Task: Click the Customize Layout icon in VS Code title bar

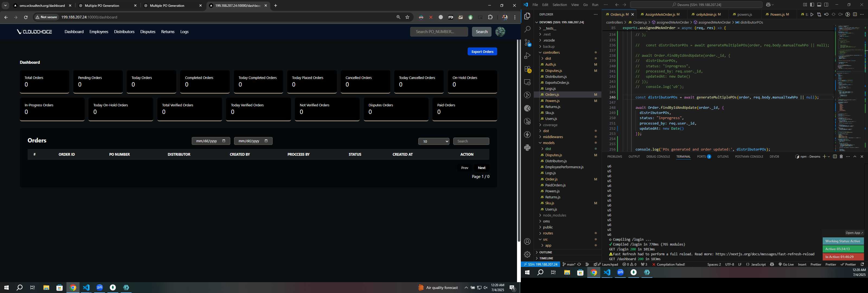Action: pyautogui.click(x=805, y=5)
